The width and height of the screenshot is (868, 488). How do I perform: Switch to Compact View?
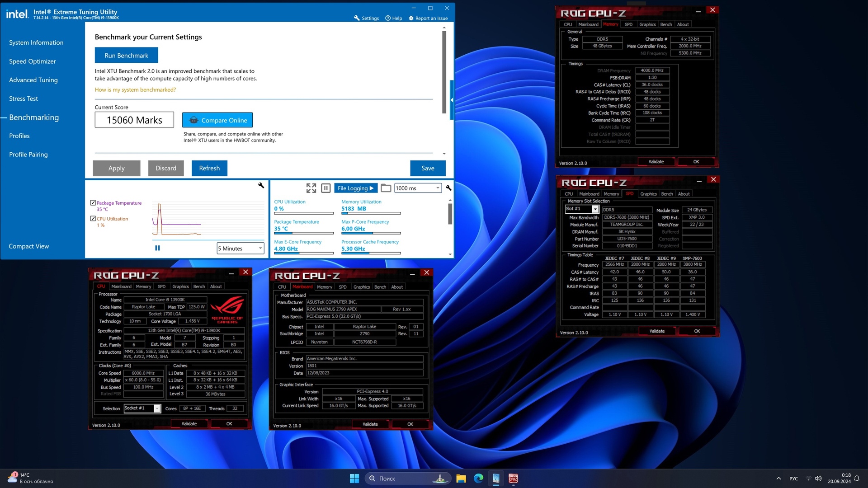coord(29,246)
